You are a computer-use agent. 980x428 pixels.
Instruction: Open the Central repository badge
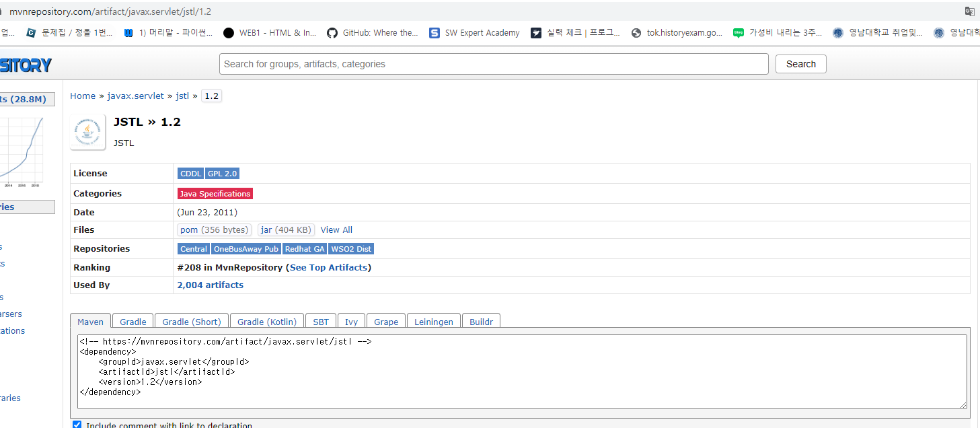[x=194, y=249]
